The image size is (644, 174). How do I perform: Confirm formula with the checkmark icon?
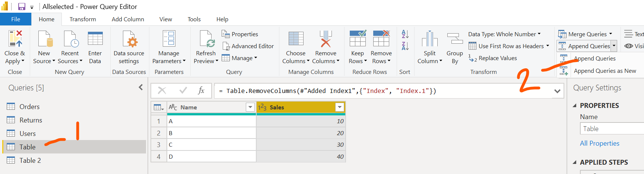click(x=183, y=90)
